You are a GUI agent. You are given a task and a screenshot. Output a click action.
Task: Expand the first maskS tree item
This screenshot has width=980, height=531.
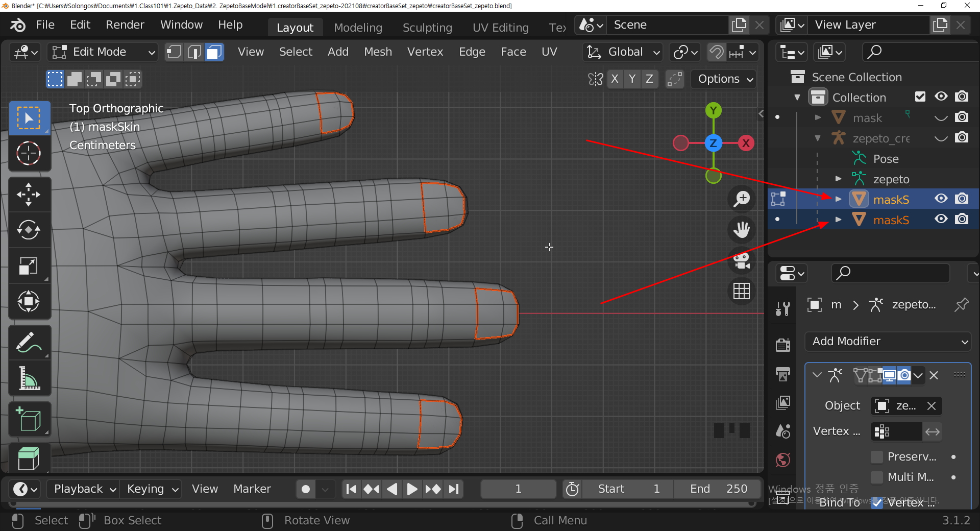[838, 199]
